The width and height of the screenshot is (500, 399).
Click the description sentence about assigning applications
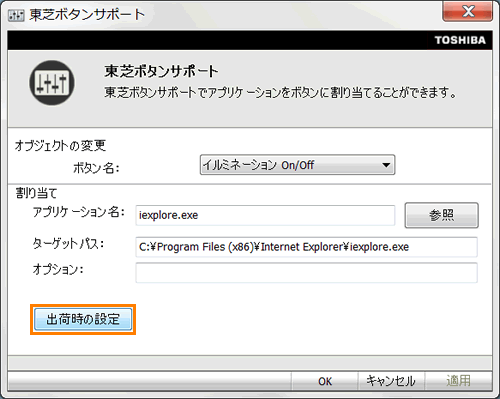pyautogui.click(x=280, y=92)
